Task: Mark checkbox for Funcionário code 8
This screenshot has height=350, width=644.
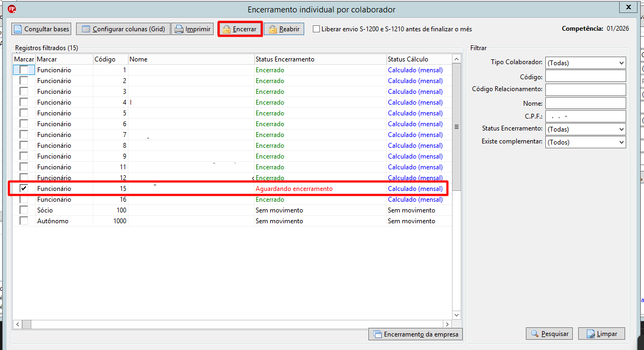Action: point(24,146)
